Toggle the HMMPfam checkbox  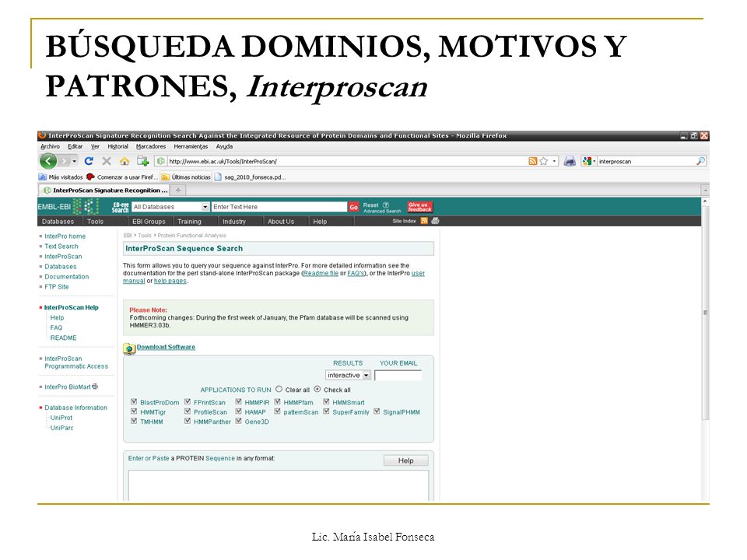pyautogui.click(x=277, y=402)
